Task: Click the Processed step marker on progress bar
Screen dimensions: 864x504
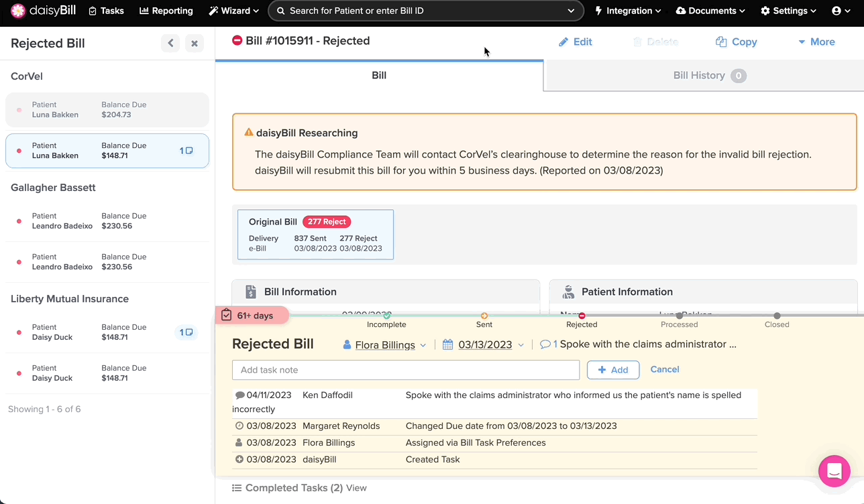Action: tap(680, 316)
